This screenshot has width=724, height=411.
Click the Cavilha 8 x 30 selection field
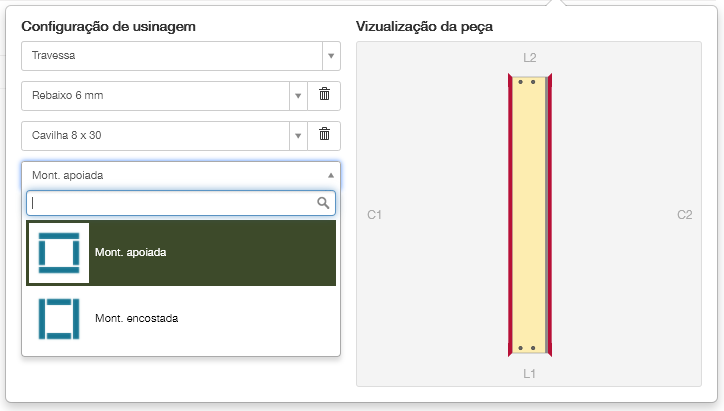coord(154,136)
